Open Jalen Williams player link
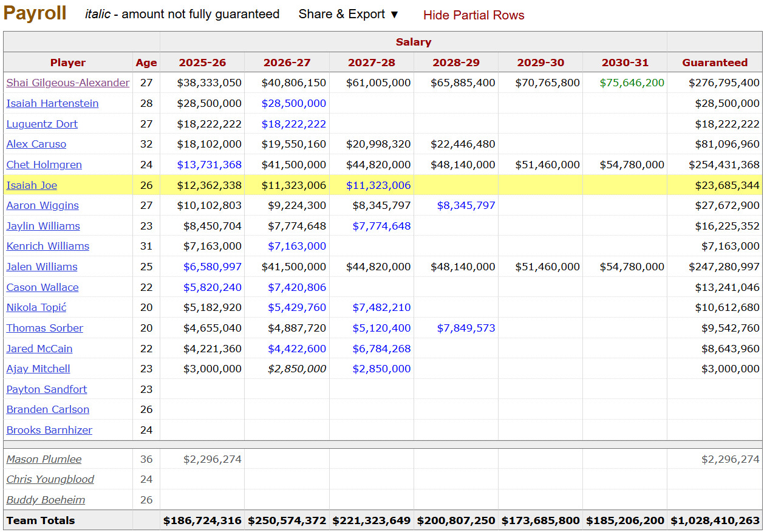Viewport: 767px width, 532px height. point(42,267)
